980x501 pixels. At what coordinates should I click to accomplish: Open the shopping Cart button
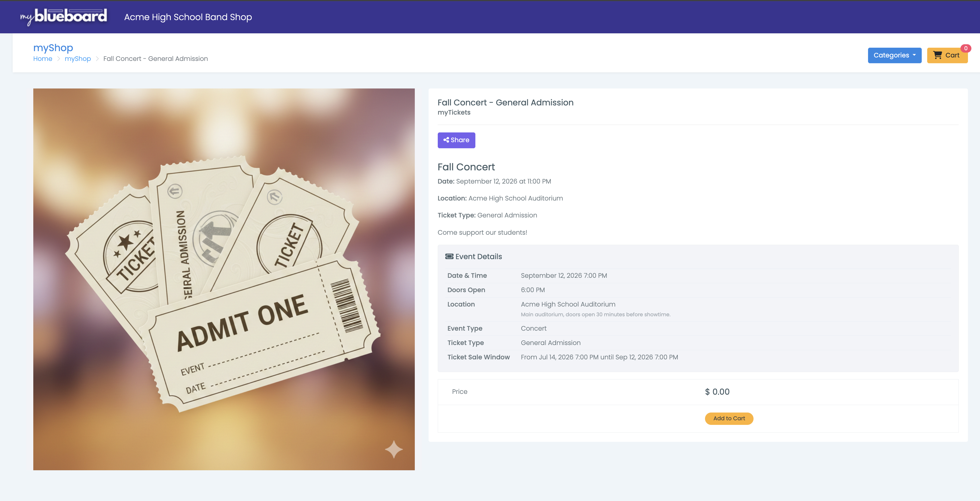[947, 55]
